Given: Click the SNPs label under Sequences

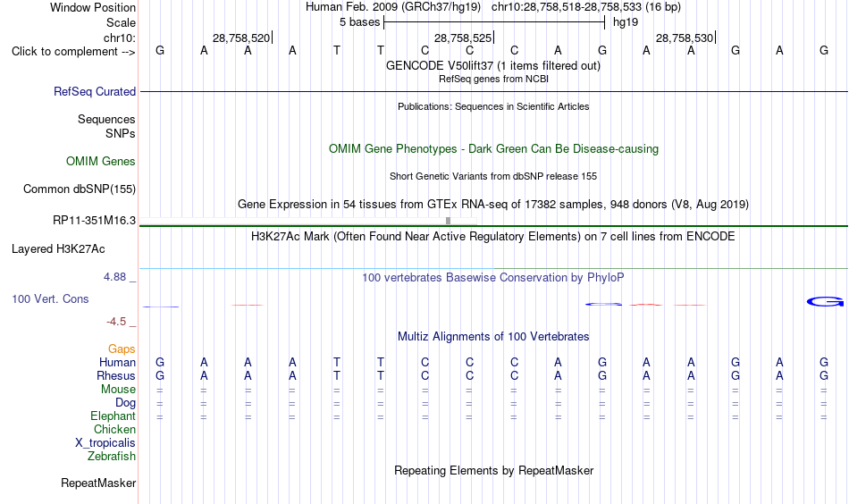Looking at the screenshot, I should point(121,133).
